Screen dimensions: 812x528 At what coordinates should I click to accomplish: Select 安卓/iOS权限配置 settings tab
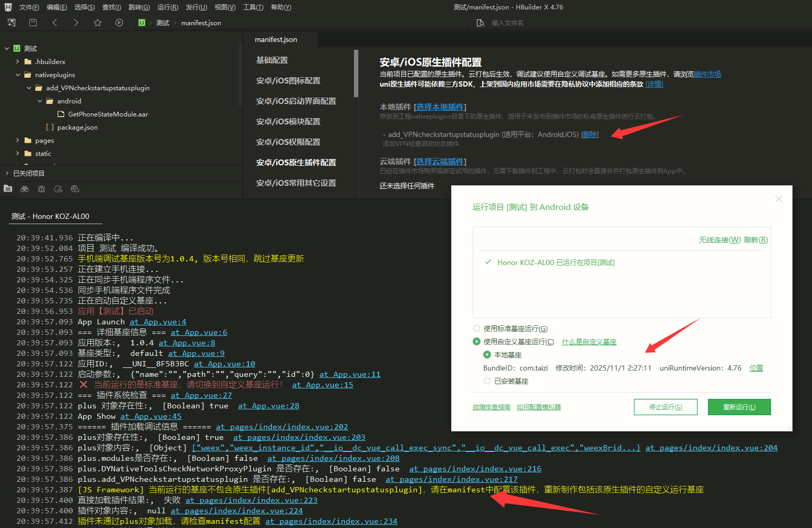pos(288,142)
